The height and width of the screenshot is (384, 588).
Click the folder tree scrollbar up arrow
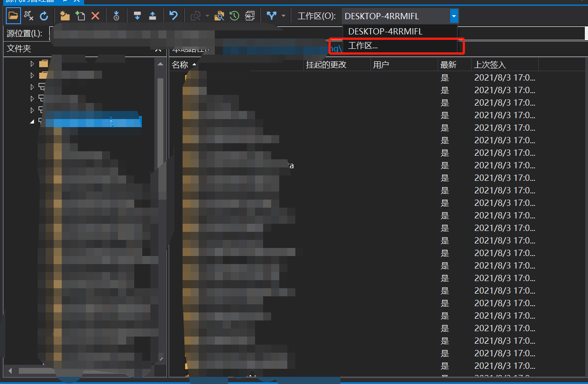coord(161,64)
